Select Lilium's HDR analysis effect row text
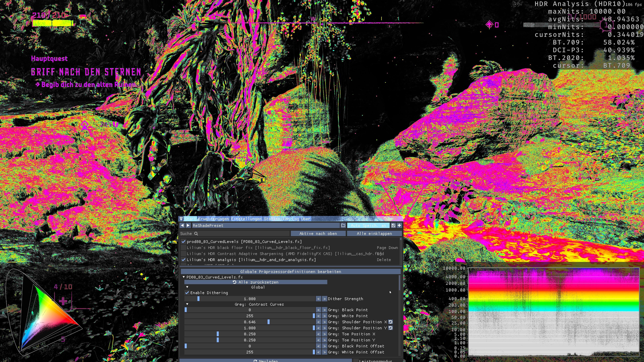Screen dimensions: 644x362 [251, 260]
